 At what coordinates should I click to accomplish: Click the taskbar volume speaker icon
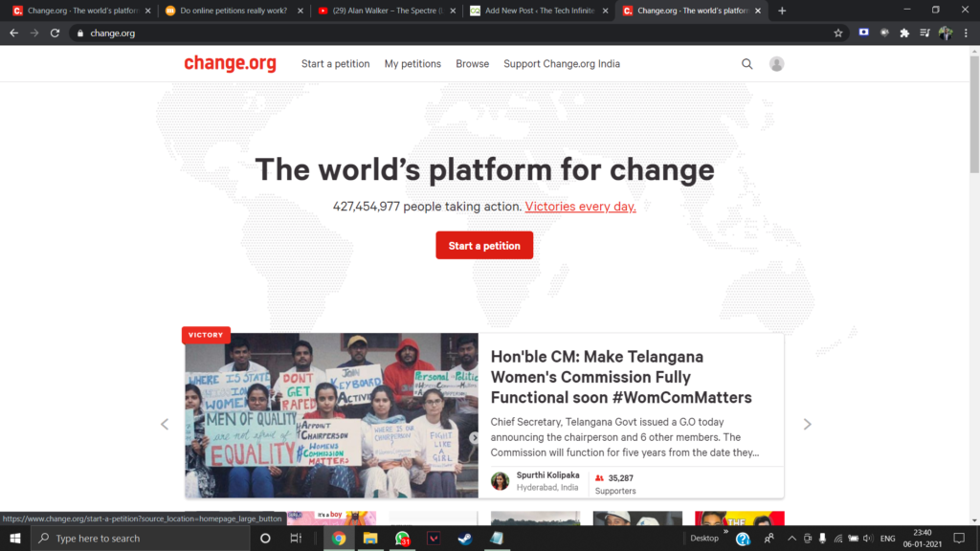[x=867, y=539]
